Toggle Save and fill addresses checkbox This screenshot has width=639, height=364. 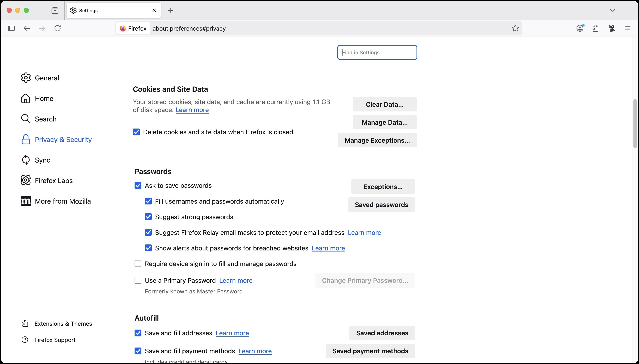tap(138, 333)
